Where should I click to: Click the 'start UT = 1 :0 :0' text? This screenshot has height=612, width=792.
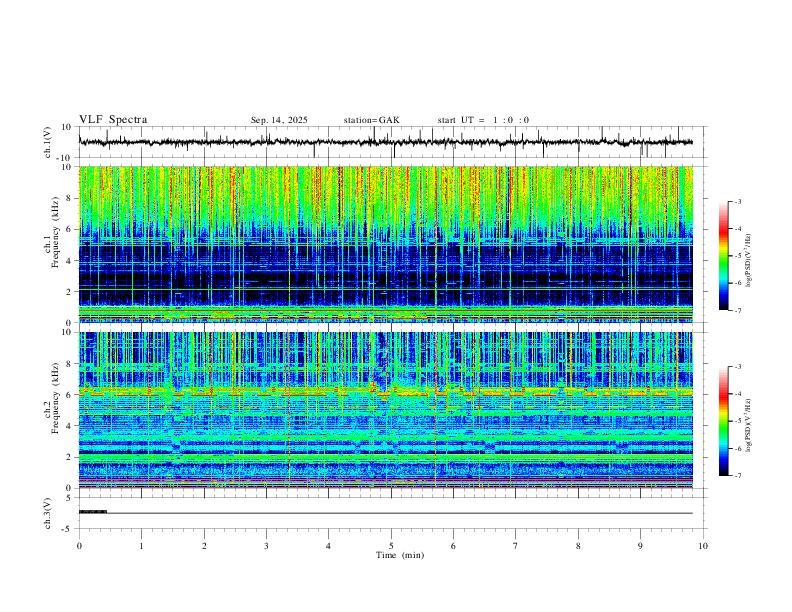point(483,120)
